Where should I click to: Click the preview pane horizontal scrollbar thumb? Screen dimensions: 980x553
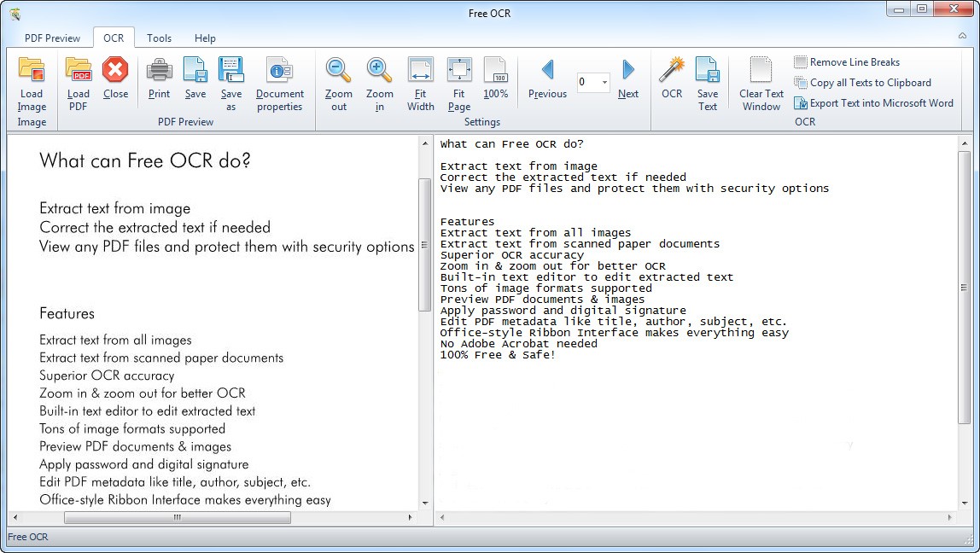(x=178, y=517)
